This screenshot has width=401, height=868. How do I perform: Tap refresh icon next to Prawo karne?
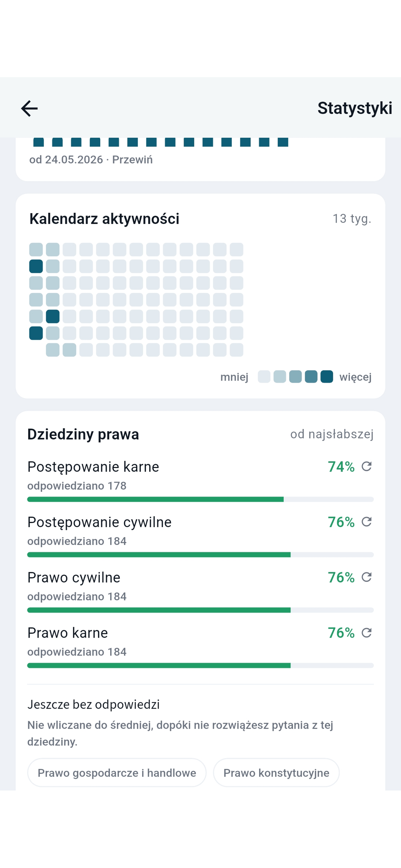click(366, 633)
